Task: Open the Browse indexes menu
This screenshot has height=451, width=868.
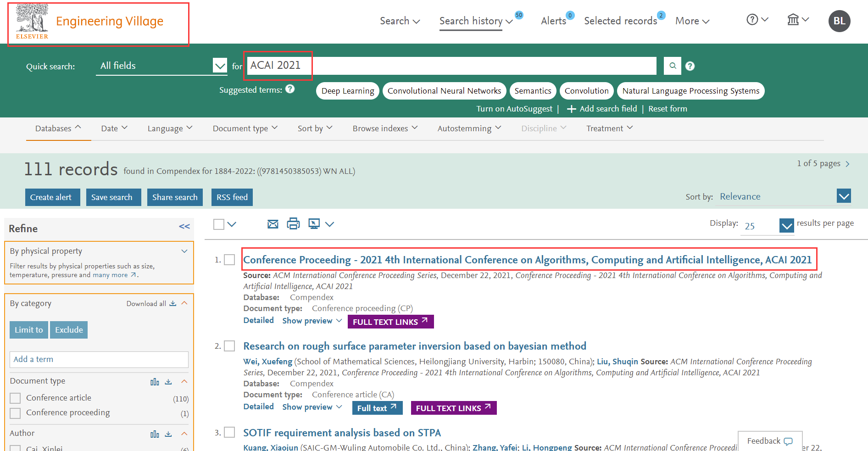Action: click(x=385, y=128)
